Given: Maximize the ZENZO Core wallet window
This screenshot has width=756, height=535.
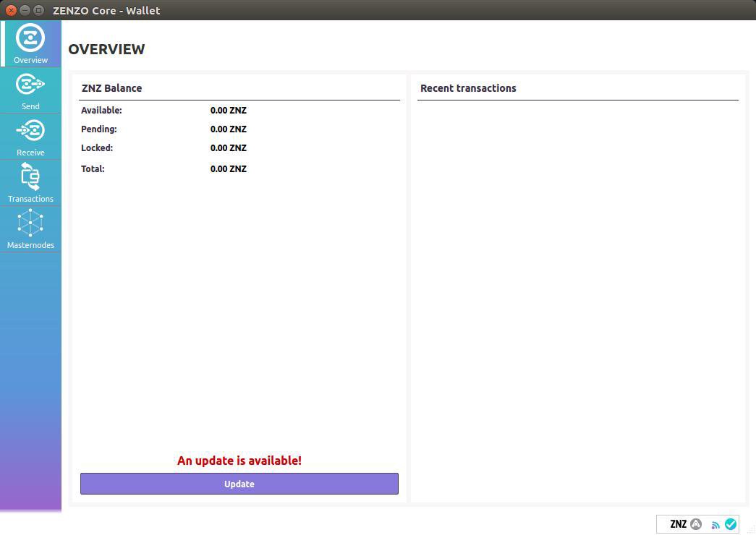Looking at the screenshot, I should 39,10.
